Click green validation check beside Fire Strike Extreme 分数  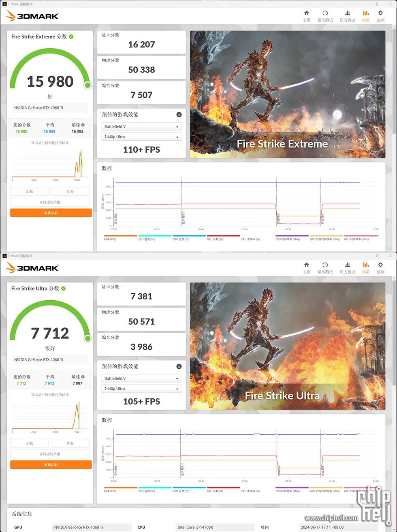[71, 36]
